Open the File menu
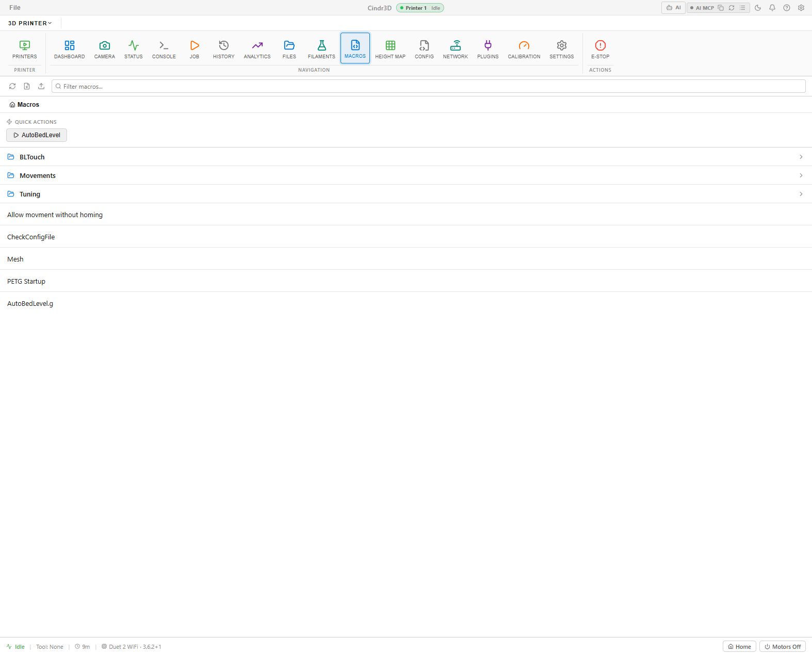 tap(15, 8)
